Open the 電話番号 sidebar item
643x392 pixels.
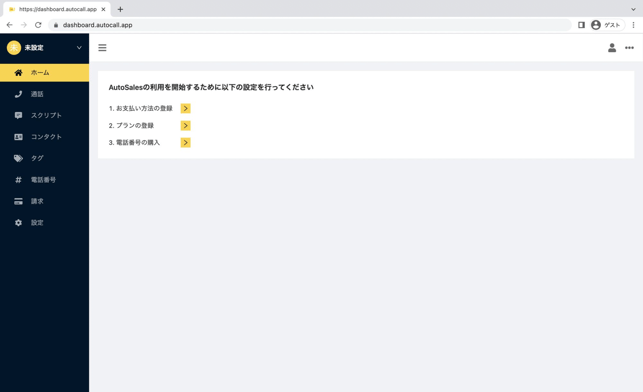click(x=44, y=180)
